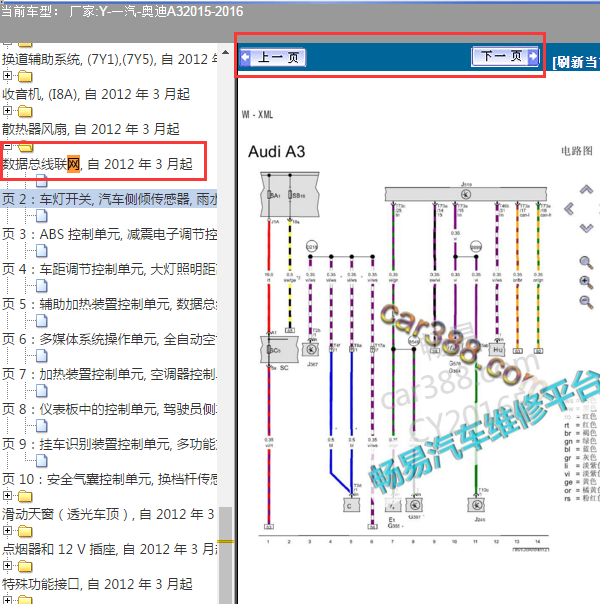Expand the 点烟器和 12 V 插座 folder node
This screenshot has height=604, width=600.
tap(7, 530)
